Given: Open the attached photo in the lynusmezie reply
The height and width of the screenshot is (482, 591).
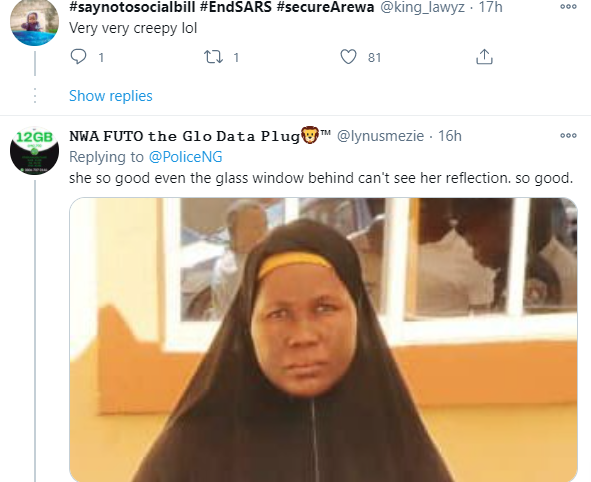Looking at the screenshot, I should (323, 340).
